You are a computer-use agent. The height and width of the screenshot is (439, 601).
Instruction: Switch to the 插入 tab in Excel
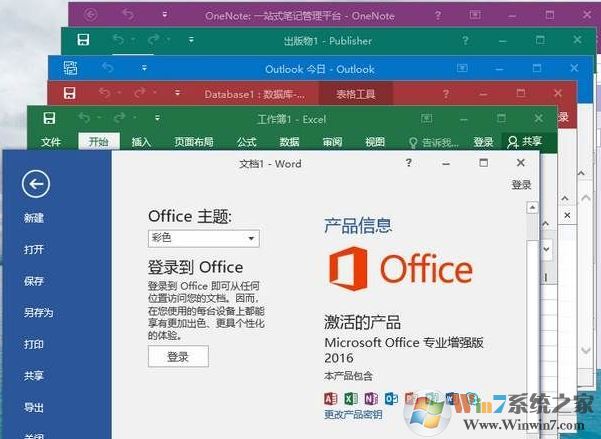tap(141, 142)
